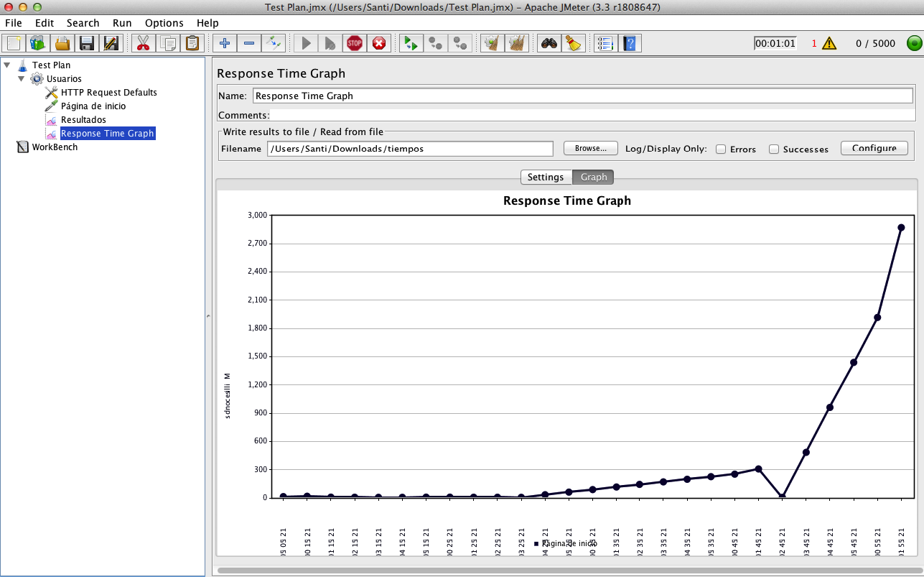Click the split pane divider arrow
924x577 pixels.
coord(209,315)
